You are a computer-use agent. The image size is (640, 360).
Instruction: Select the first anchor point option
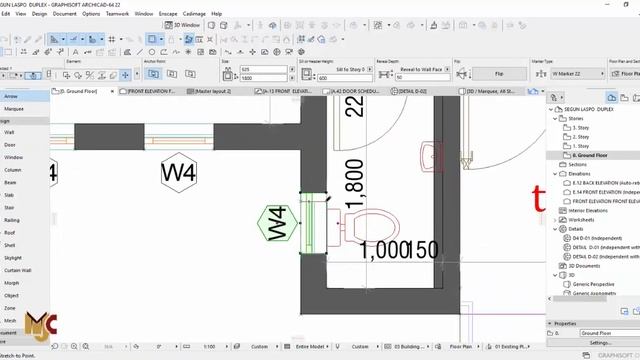[x=153, y=74]
